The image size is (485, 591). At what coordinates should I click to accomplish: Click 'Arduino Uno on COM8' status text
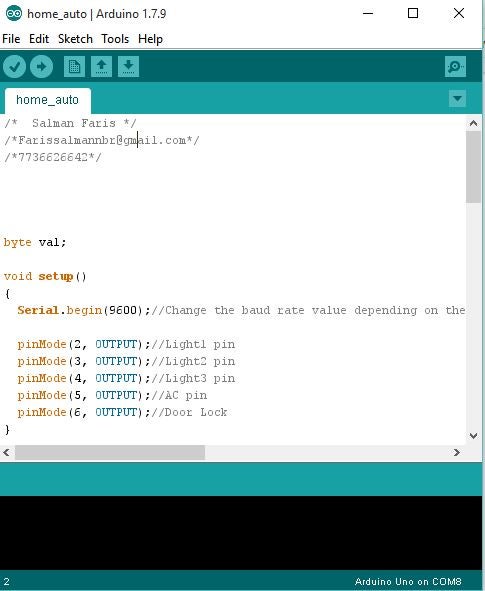pos(408,582)
